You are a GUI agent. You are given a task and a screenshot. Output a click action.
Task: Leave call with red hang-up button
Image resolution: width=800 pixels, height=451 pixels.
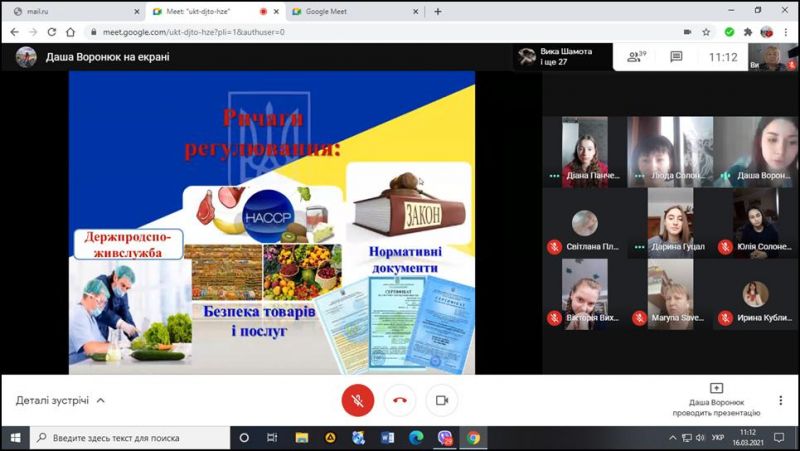point(400,400)
